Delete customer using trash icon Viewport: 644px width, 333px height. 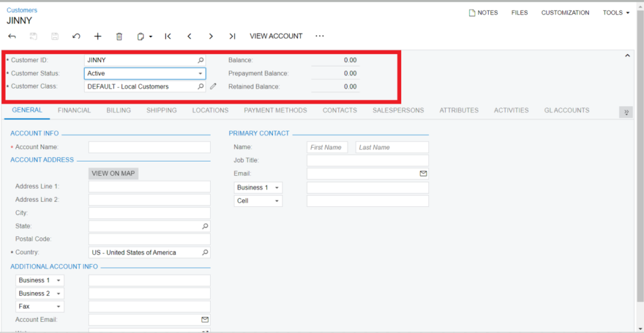[119, 36]
